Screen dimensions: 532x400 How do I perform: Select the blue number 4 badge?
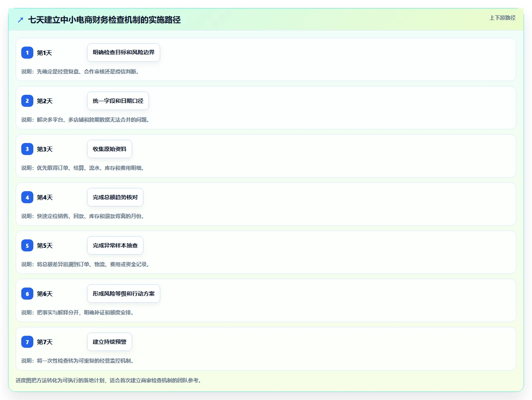[27, 197]
